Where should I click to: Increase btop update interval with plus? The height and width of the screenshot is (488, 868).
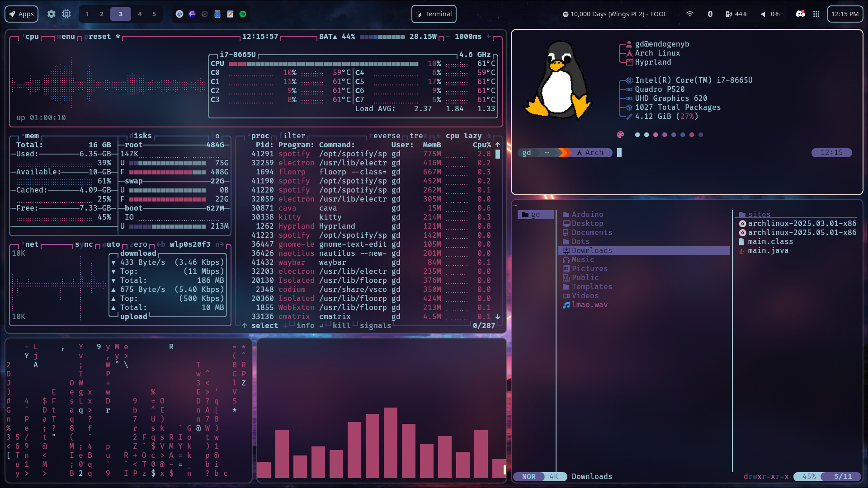click(489, 36)
